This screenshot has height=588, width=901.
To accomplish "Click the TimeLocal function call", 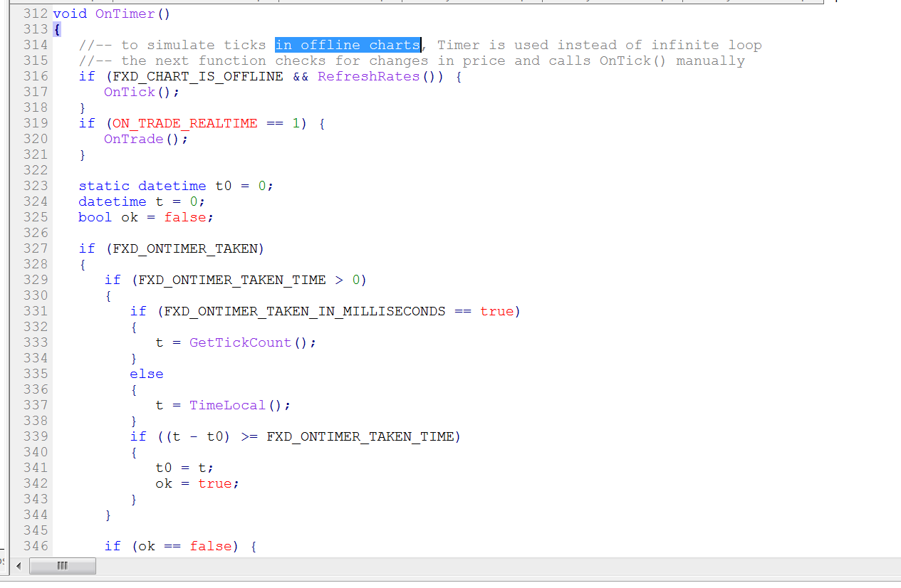I will [228, 405].
